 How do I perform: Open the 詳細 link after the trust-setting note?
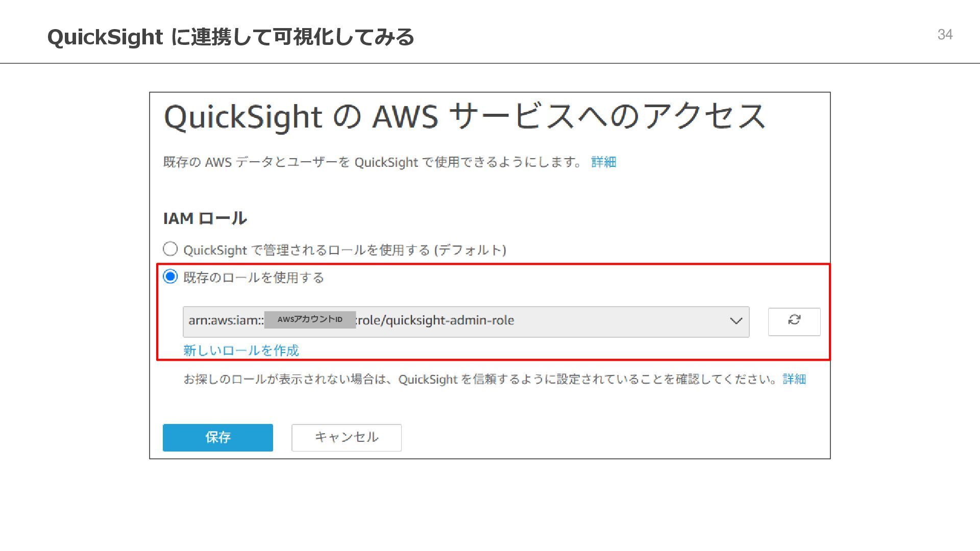coord(794,379)
